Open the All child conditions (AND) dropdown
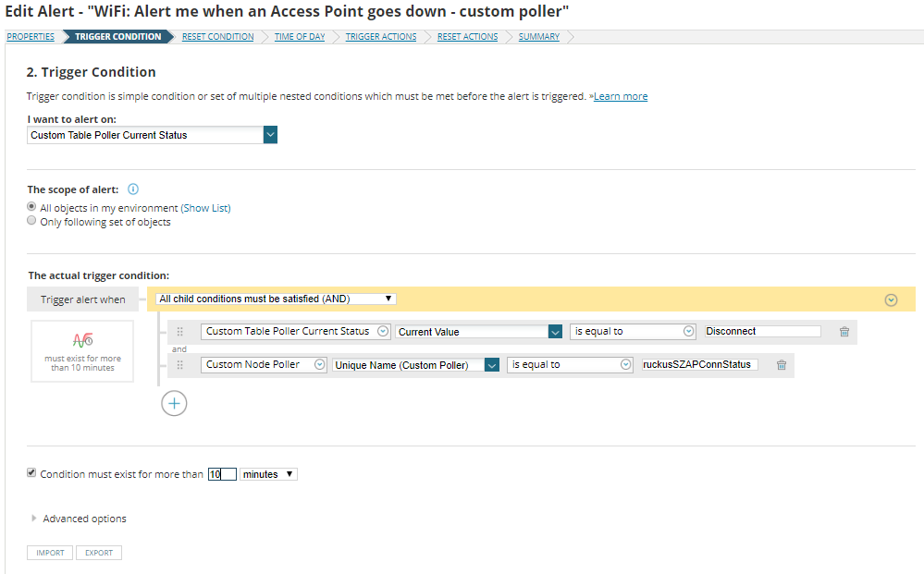Viewport: 924px width, 574px height. 276,299
